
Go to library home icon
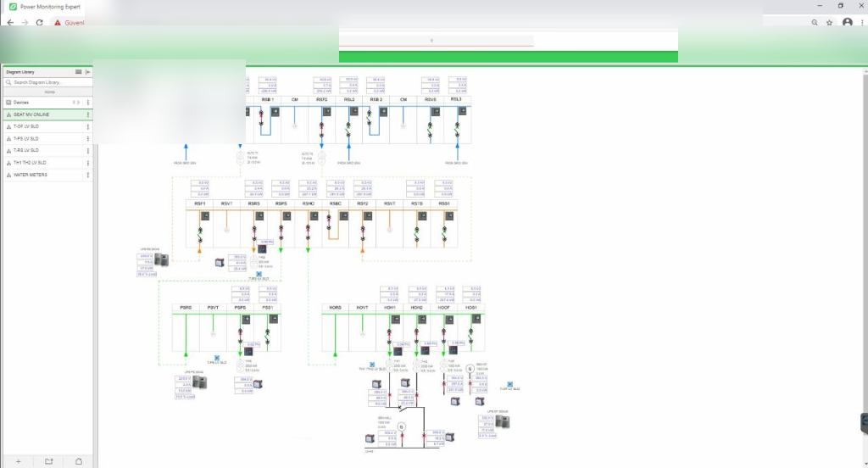click(x=79, y=461)
